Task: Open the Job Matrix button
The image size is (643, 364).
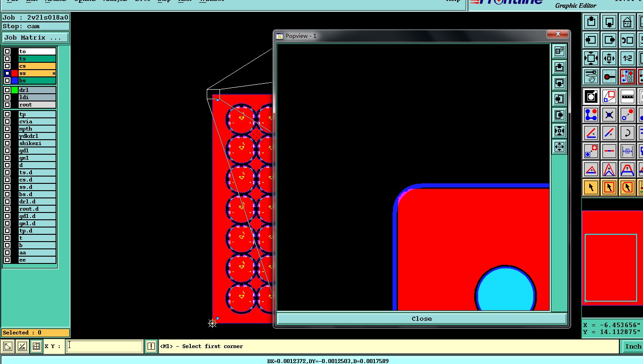Action: 35,38
